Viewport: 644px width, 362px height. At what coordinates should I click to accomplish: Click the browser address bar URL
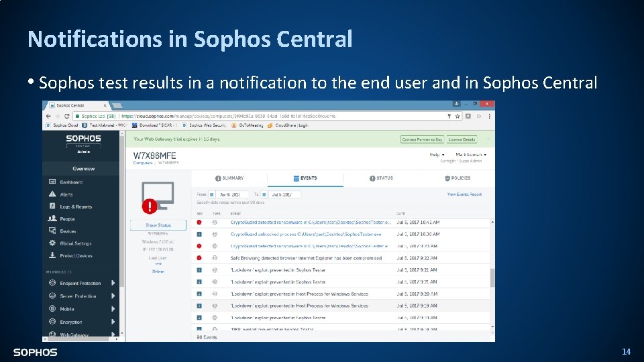coord(228,116)
